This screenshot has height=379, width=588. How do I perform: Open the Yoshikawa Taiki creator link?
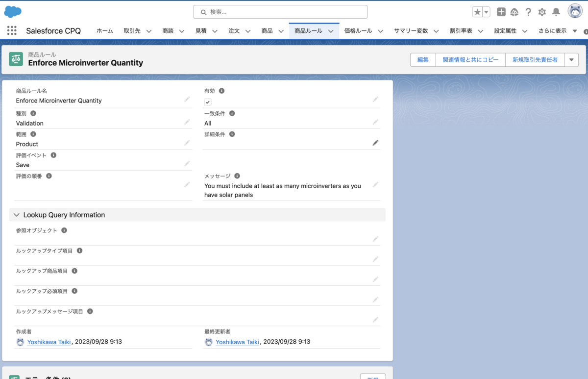pyautogui.click(x=49, y=342)
